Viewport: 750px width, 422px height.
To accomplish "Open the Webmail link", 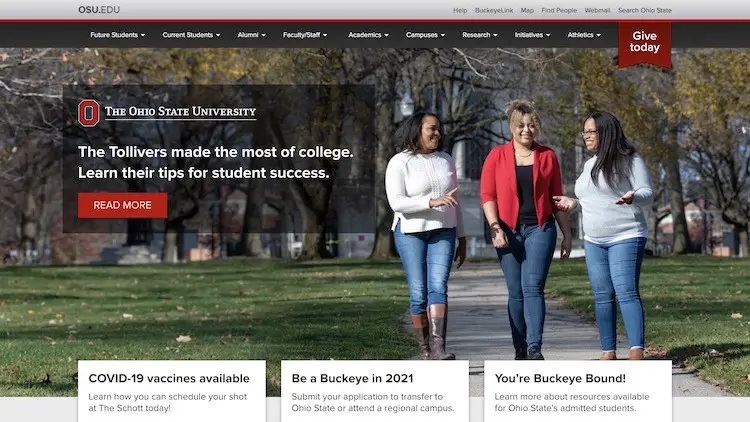I will [x=597, y=10].
